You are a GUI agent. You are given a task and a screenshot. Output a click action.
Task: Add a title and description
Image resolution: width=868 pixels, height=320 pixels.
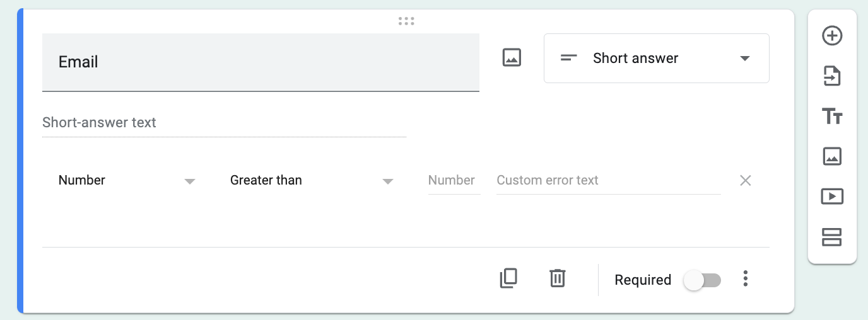tap(832, 117)
